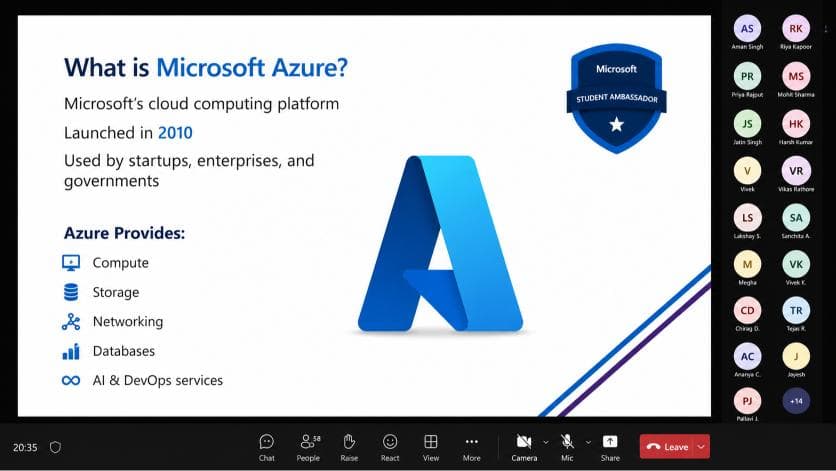Click the meeting timer 20:35
The width and height of the screenshot is (836, 471).
(x=25, y=447)
